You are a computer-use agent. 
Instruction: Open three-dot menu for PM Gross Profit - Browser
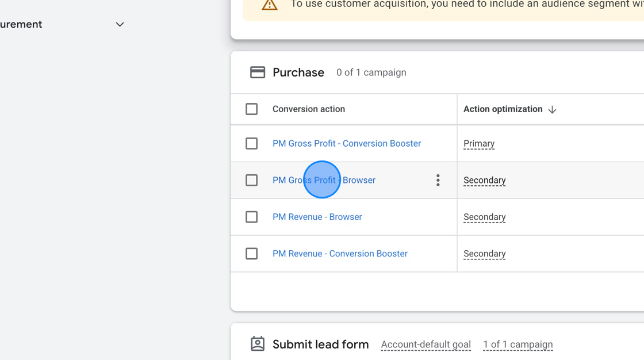pyautogui.click(x=438, y=180)
